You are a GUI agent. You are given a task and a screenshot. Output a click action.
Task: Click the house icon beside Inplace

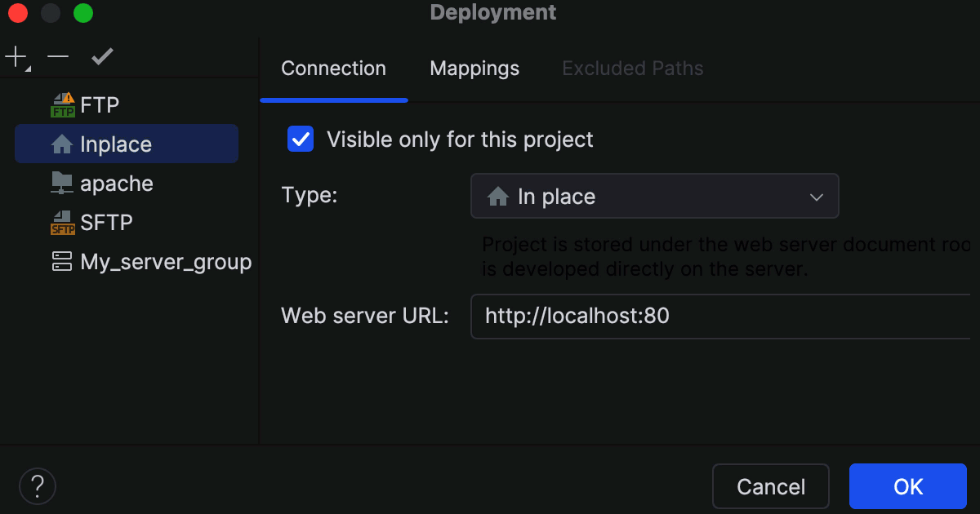click(62, 144)
